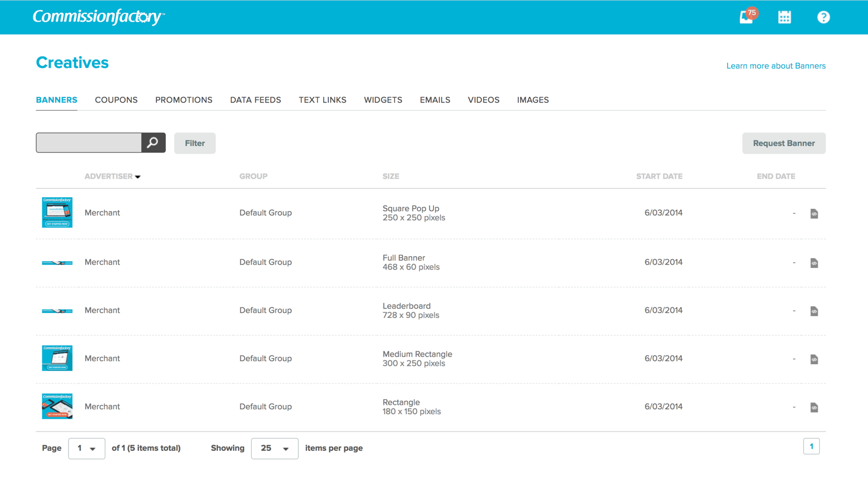The height and width of the screenshot is (481, 868).
Task: Click the search magnifier button
Action: [153, 143]
